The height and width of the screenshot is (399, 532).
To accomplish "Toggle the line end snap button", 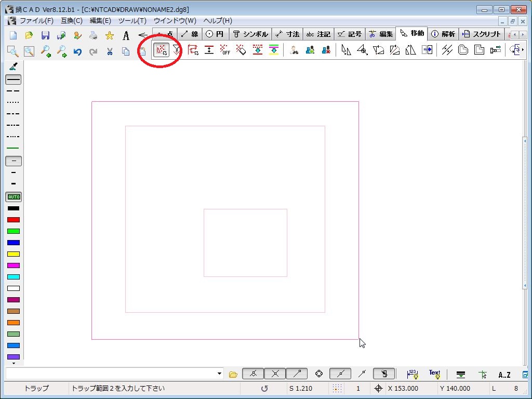I will pos(297,374).
